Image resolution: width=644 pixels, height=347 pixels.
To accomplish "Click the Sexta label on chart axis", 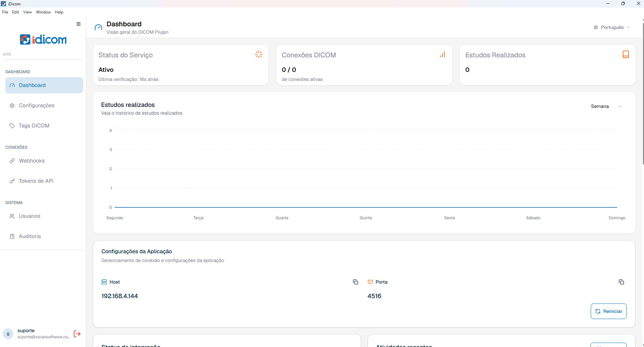I will coord(450,218).
